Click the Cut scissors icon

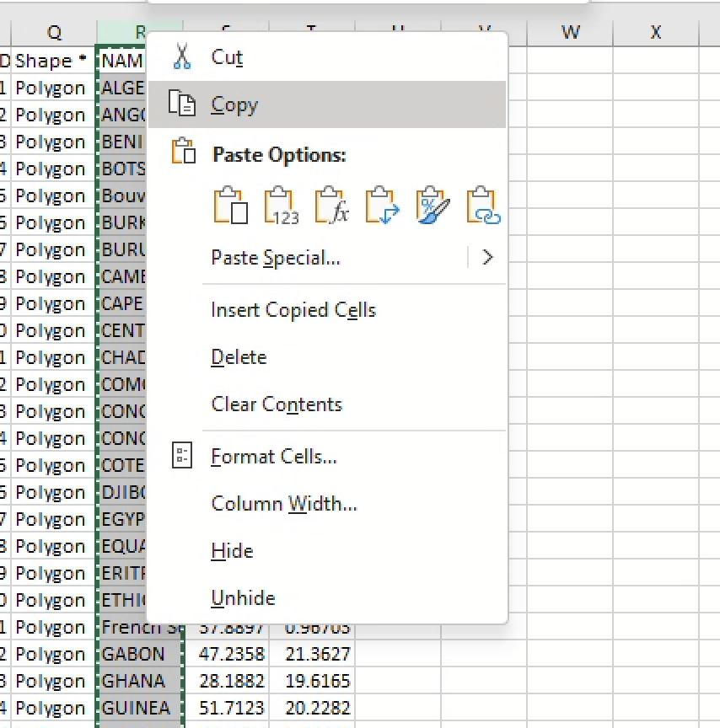(x=182, y=56)
